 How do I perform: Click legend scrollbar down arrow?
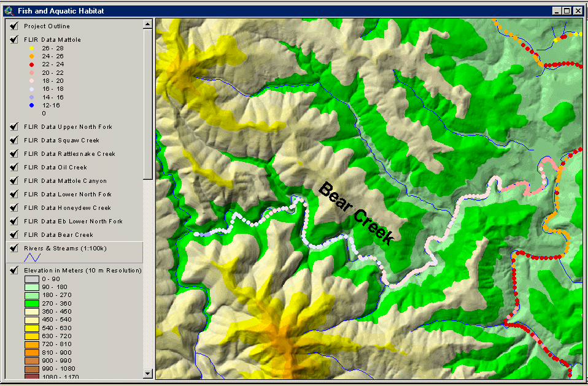pos(148,373)
